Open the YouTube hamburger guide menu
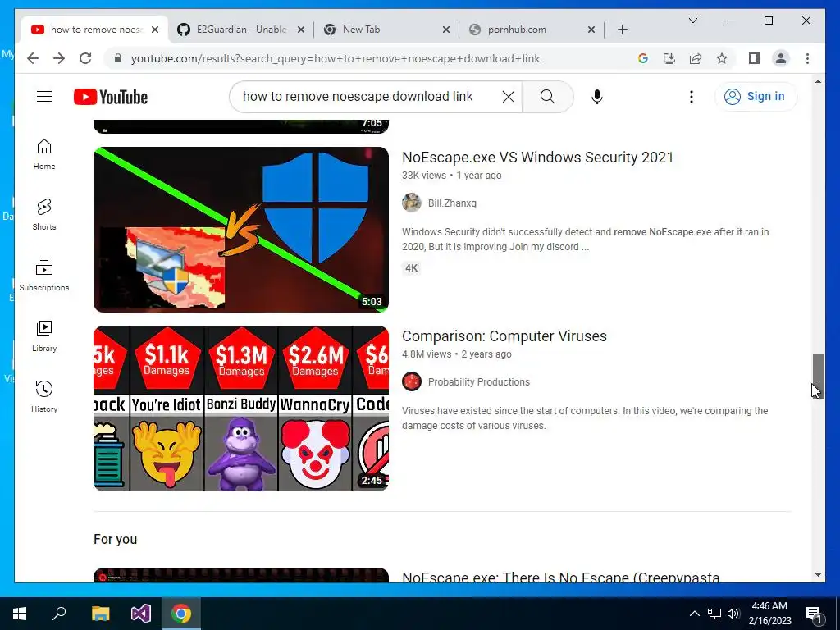The height and width of the screenshot is (630, 840). click(x=44, y=97)
